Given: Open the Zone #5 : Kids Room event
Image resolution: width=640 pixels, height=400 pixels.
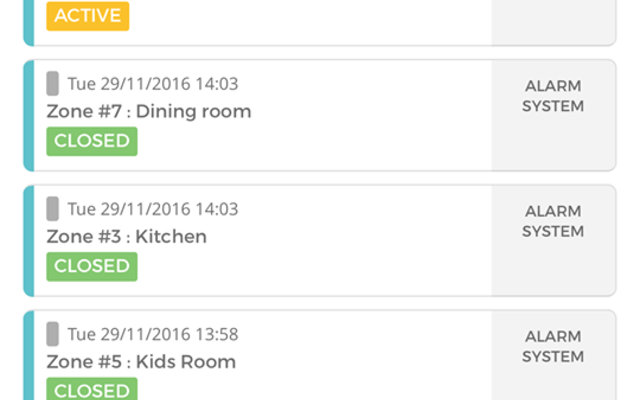Looking at the screenshot, I should (141, 362).
